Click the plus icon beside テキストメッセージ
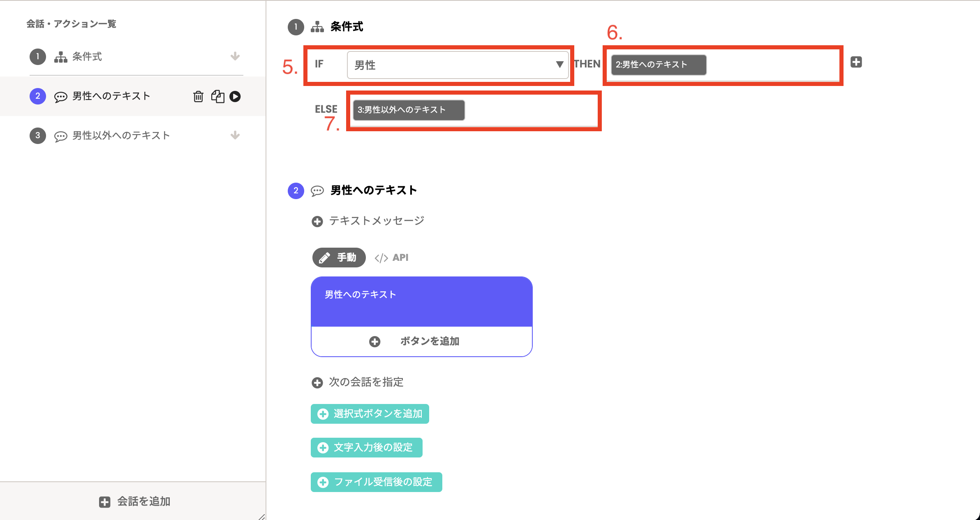 pos(317,222)
